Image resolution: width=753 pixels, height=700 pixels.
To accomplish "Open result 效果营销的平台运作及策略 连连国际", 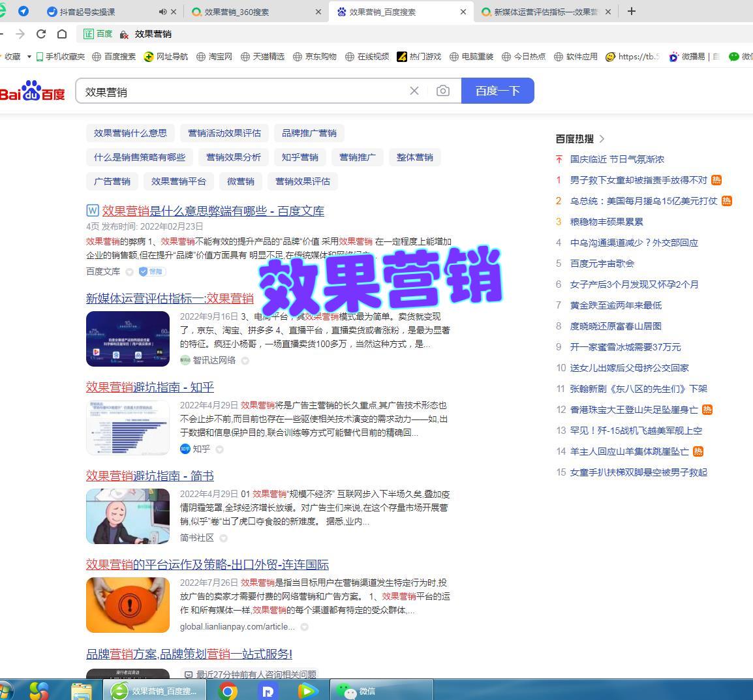I will click(207, 564).
